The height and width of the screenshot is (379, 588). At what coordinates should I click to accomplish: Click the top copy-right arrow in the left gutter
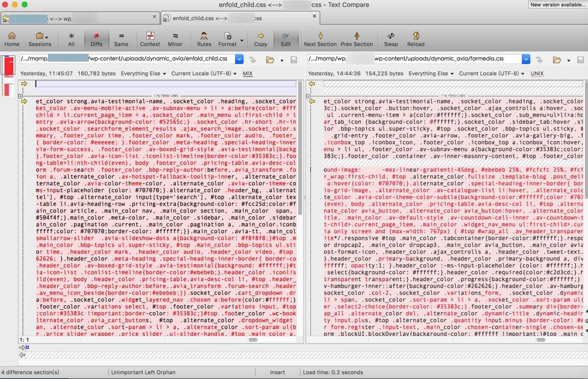pos(24,84)
